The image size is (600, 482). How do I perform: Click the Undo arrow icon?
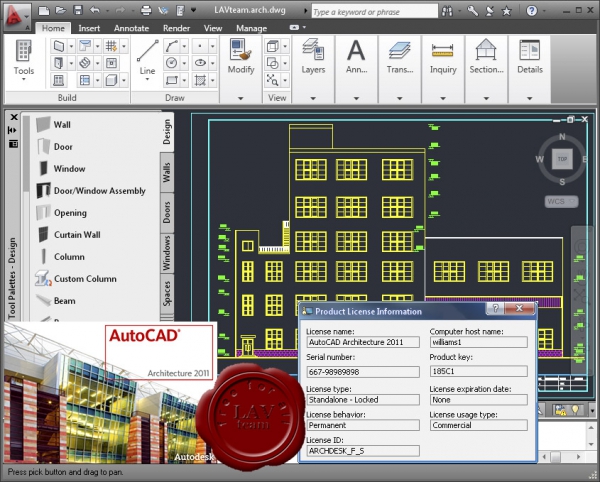tap(94, 10)
